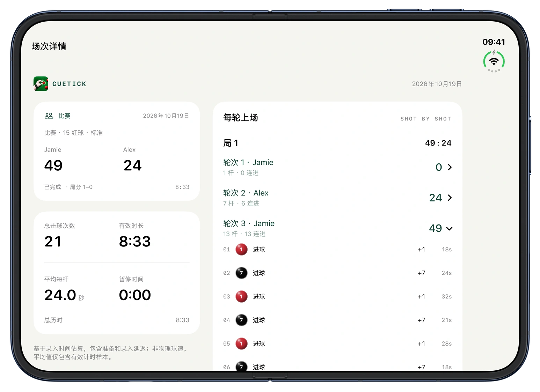Tap the 场次详情 page title
540x392 pixels.
[49, 46]
